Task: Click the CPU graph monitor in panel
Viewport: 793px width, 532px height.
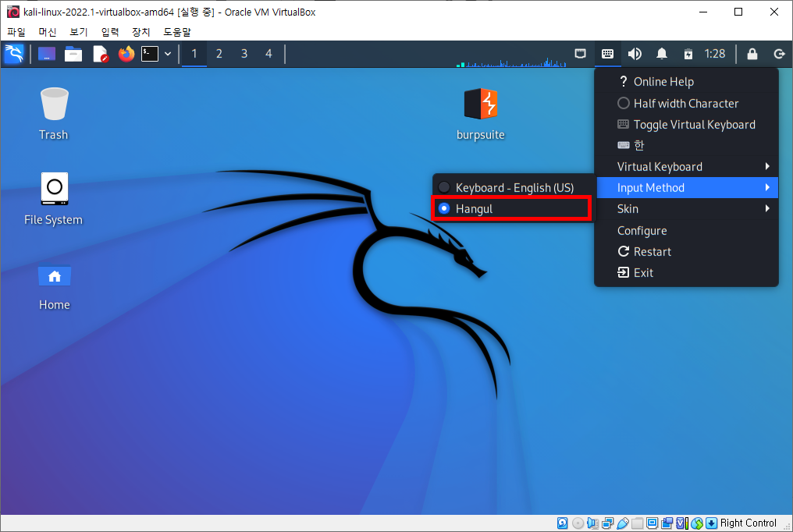Action: point(510,62)
